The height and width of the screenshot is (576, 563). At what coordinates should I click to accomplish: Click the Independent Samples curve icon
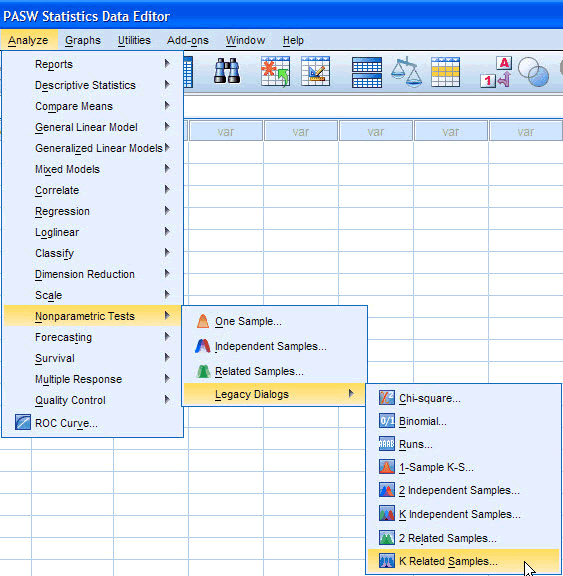[x=203, y=346]
